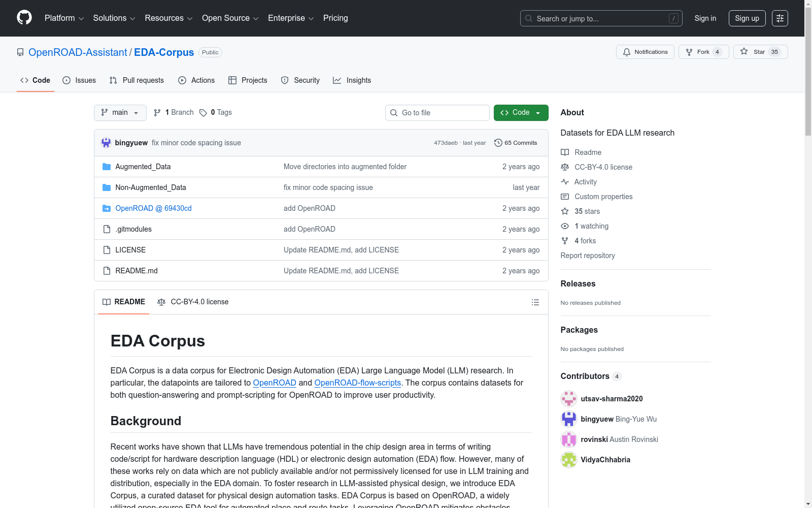The height and width of the screenshot is (508, 812).
Task: Click the star icon beside 35 stars
Action: pos(565,211)
